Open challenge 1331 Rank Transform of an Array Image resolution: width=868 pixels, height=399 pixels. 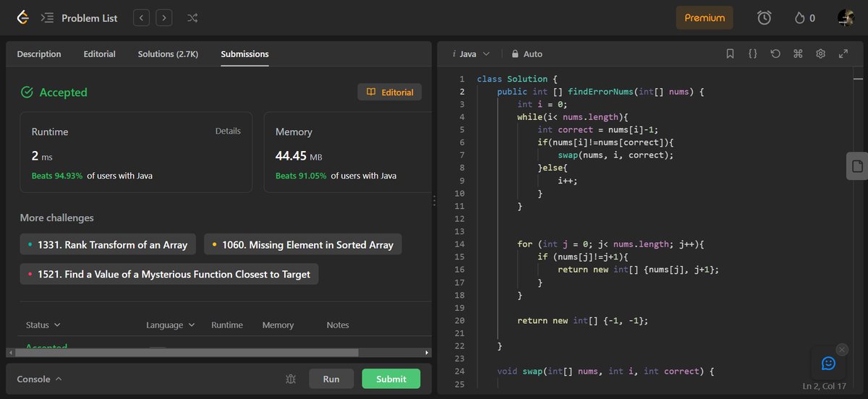107,245
